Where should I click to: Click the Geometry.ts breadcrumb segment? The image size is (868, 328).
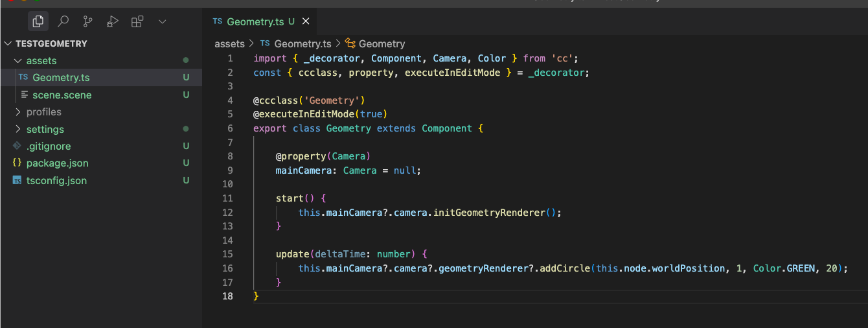pyautogui.click(x=303, y=44)
